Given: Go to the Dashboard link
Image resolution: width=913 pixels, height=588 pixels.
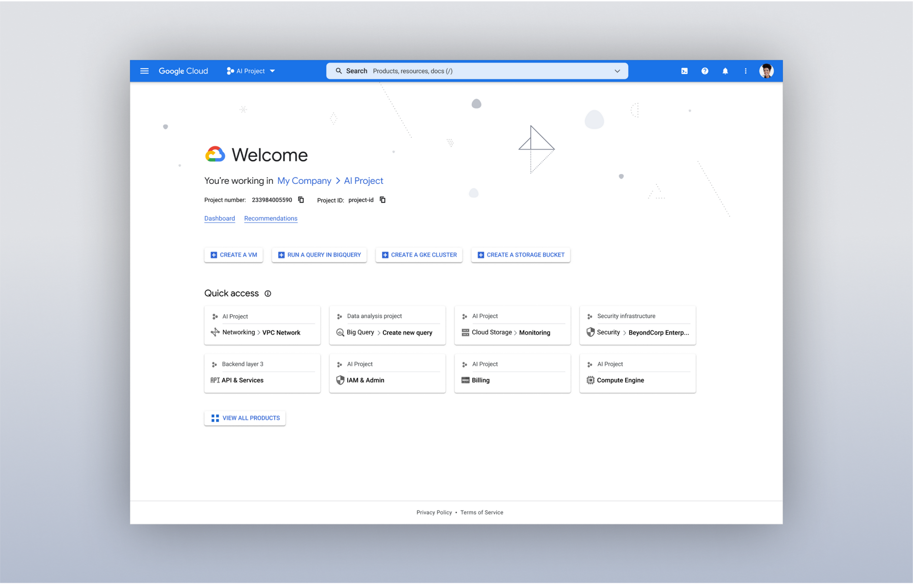Looking at the screenshot, I should click(x=220, y=219).
